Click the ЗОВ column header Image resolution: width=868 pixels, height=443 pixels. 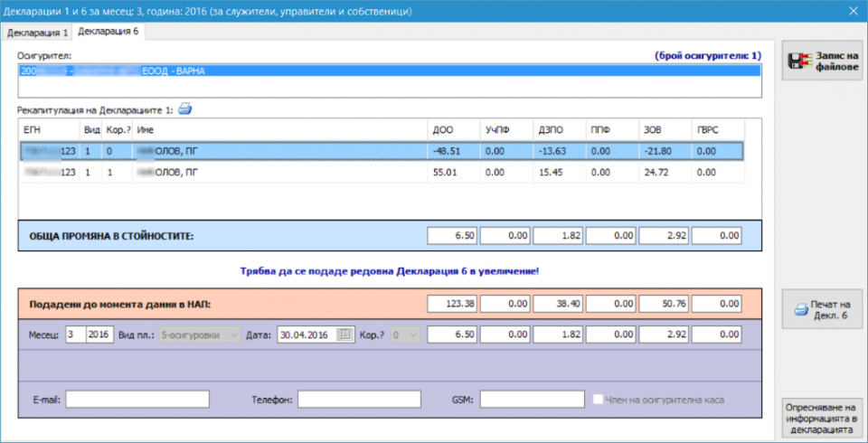pos(665,130)
